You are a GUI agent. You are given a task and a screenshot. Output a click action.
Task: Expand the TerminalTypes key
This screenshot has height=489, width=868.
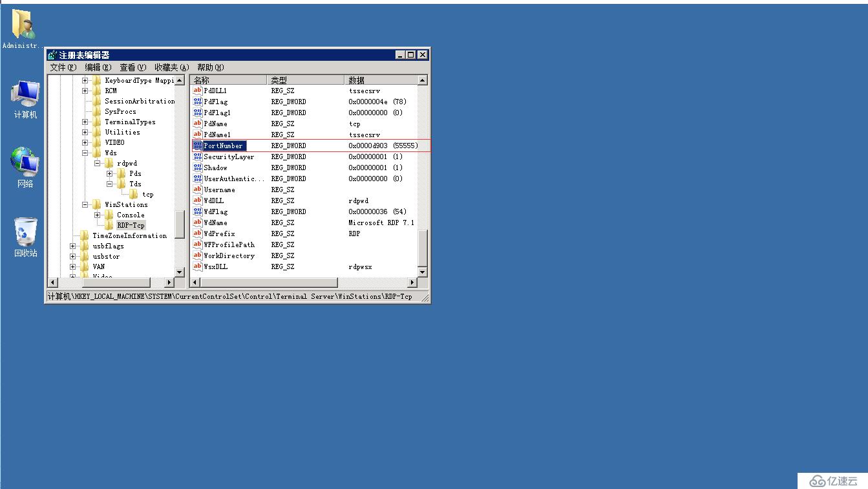click(85, 122)
